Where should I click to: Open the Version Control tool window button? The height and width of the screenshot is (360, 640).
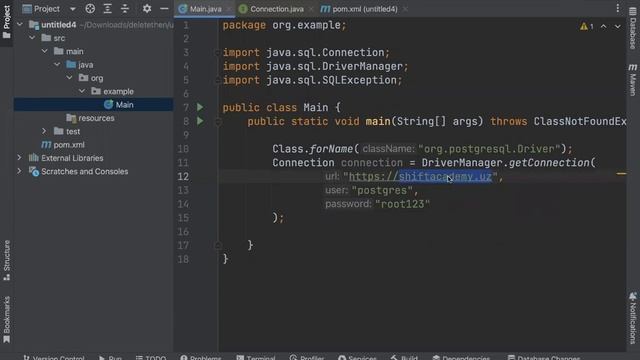(x=53, y=357)
